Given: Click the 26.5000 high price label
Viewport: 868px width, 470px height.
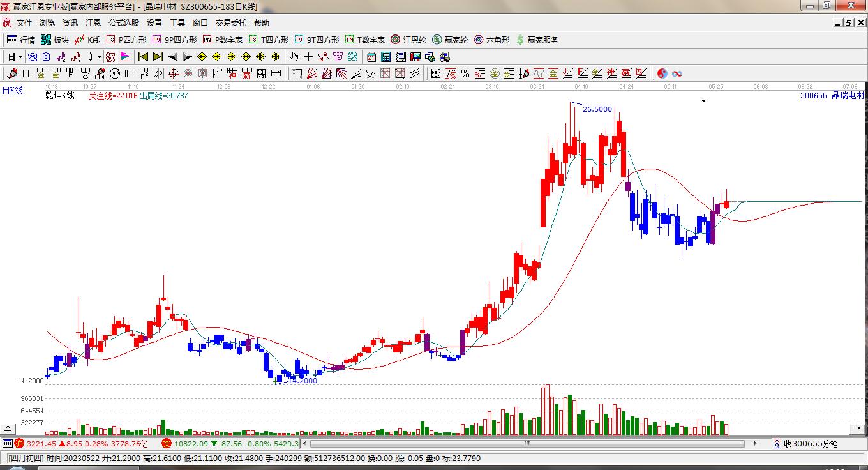Looking at the screenshot, I should click(597, 109).
